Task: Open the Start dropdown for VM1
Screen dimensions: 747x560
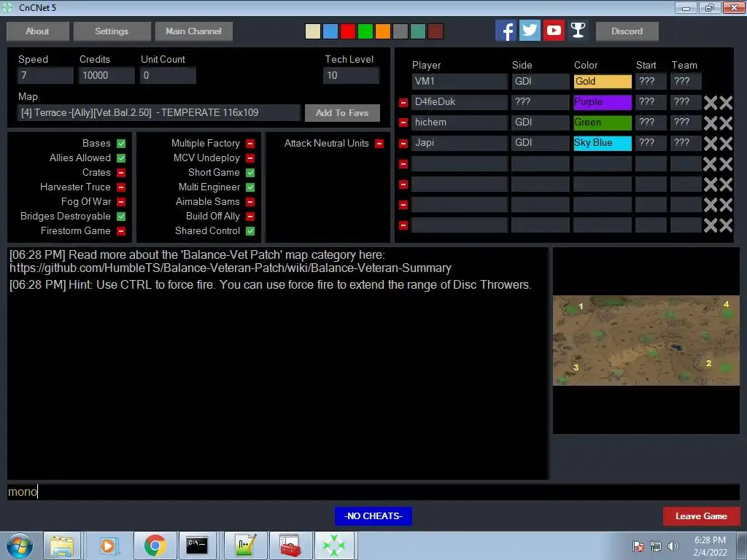Action: click(651, 82)
